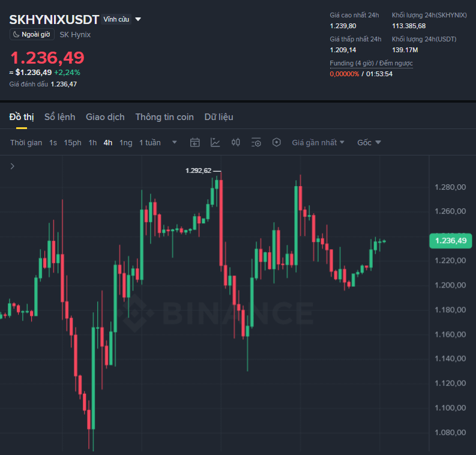The width and height of the screenshot is (476, 455).
Task: Click the Giá cao nhất 24h label
Action: click(x=354, y=15)
